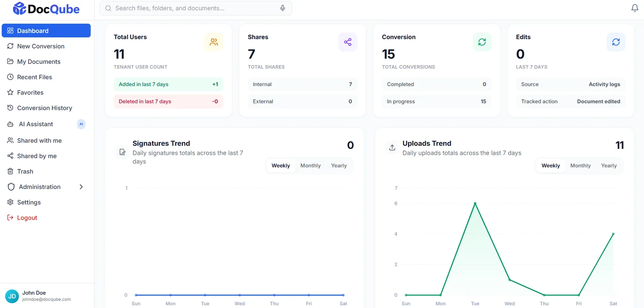
Task: Click the search files input field
Action: click(196, 8)
